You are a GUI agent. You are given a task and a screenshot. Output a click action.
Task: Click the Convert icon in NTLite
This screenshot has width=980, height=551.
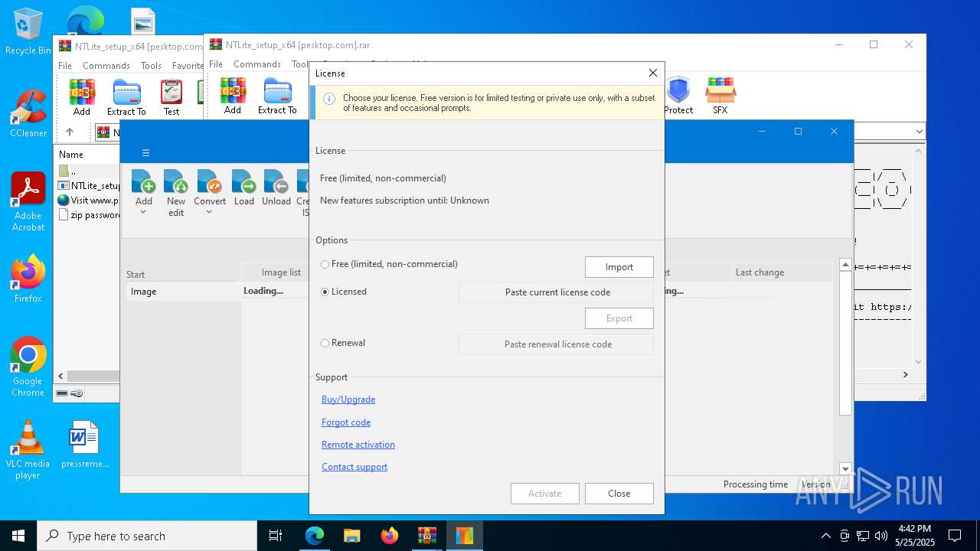[209, 182]
